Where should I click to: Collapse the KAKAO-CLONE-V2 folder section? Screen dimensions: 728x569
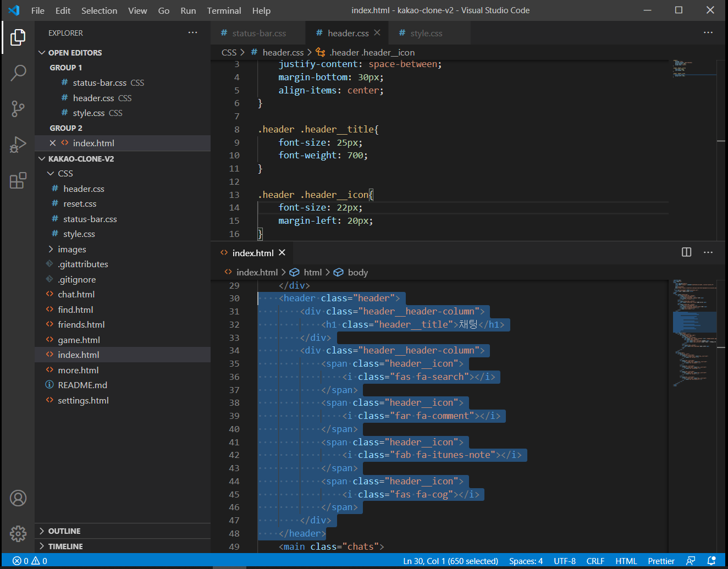tap(42, 159)
